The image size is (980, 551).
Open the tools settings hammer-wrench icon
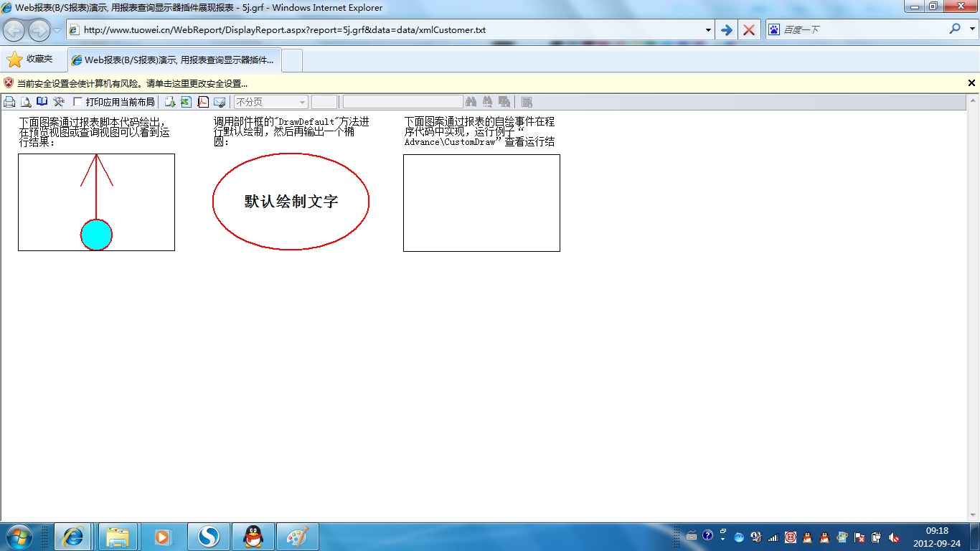pos(59,102)
